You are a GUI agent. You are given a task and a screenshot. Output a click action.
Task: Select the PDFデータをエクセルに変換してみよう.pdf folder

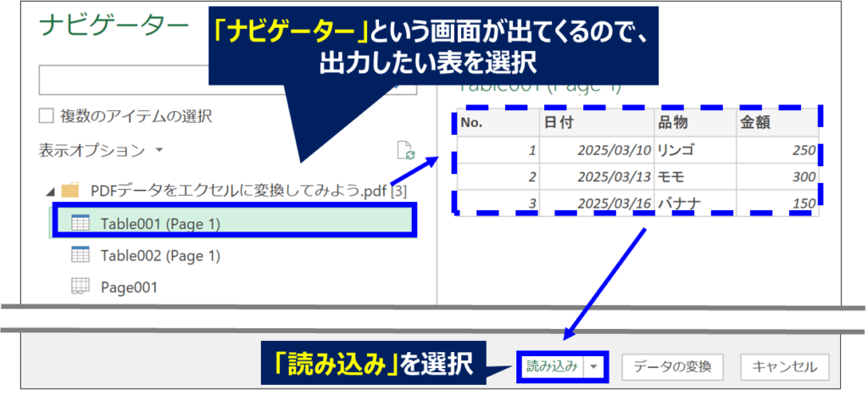pos(249,192)
